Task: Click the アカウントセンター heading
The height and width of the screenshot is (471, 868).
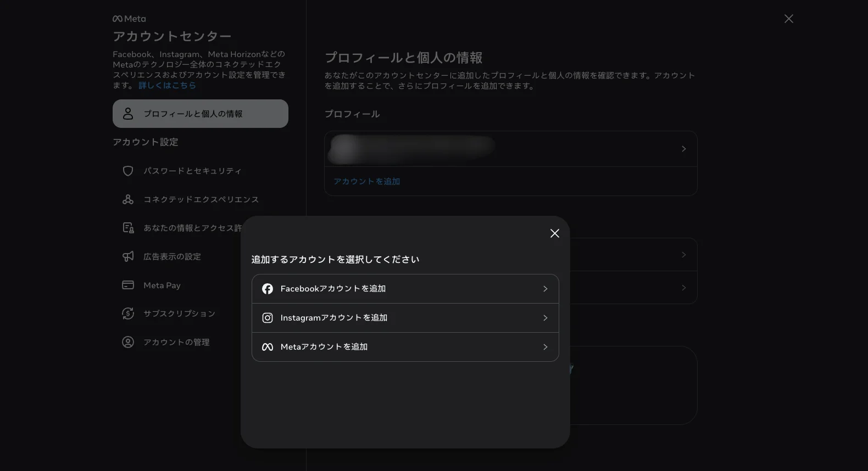Action: click(172, 36)
